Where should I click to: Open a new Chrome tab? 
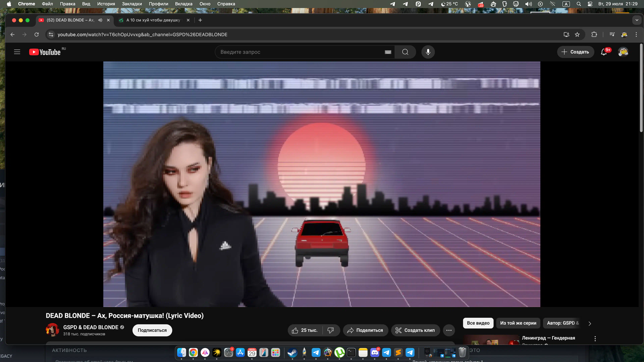[200, 20]
